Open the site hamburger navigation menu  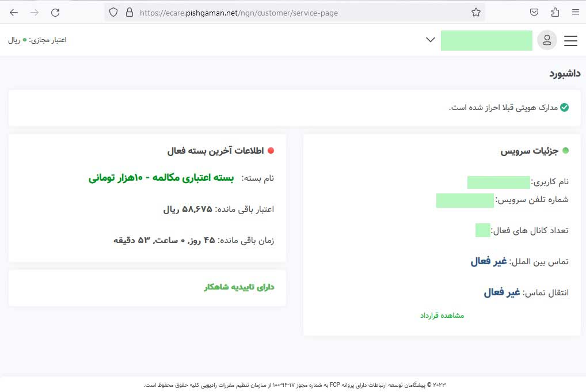click(x=570, y=40)
